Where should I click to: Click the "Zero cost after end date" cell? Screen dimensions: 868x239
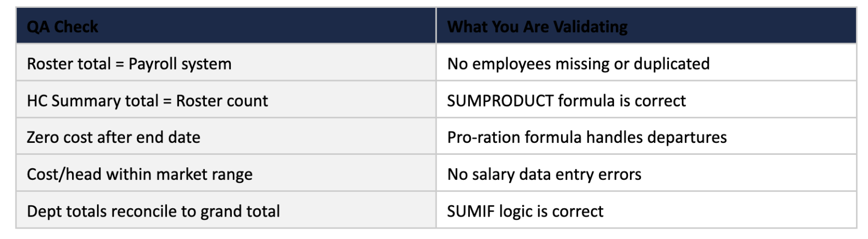[114, 138]
